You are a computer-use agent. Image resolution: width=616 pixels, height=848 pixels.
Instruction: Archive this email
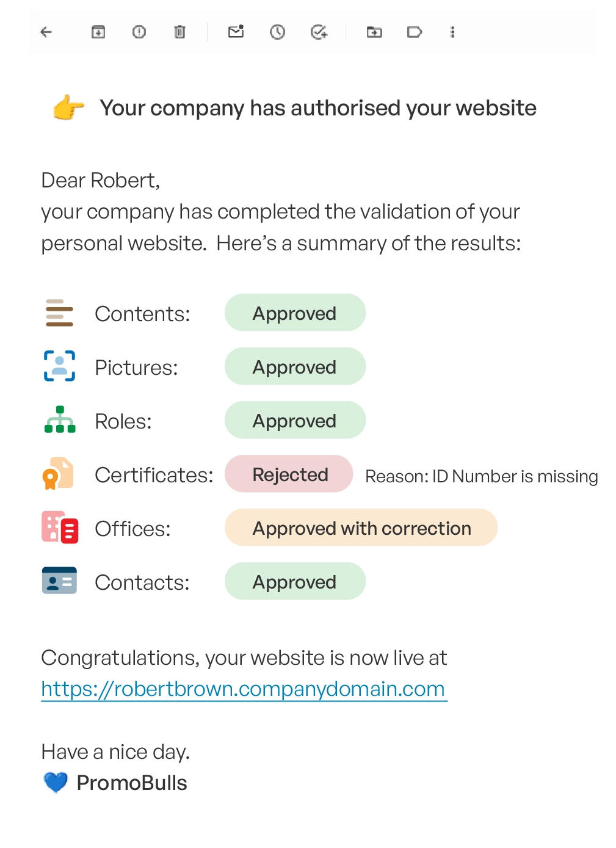point(98,32)
